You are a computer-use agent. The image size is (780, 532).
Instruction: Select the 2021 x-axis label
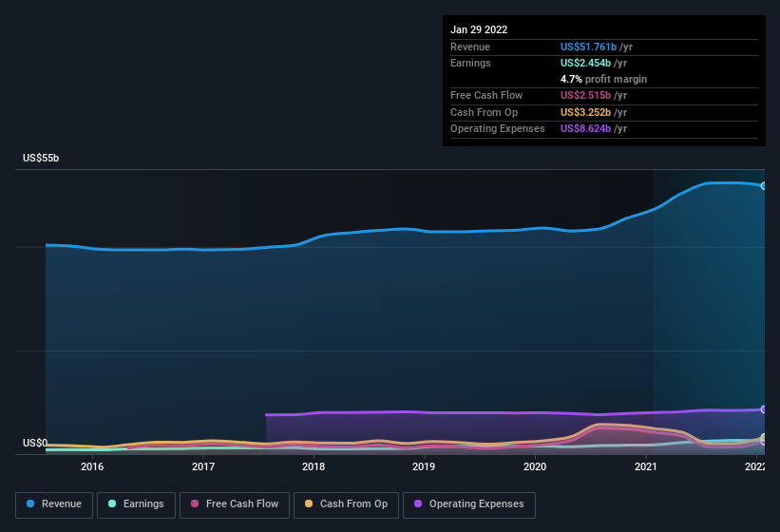pyautogui.click(x=646, y=466)
